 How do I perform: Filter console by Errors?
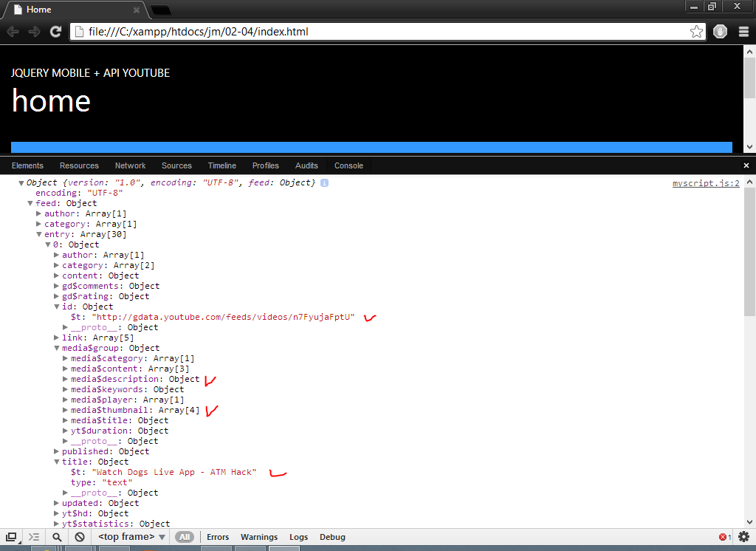click(x=218, y=537)
